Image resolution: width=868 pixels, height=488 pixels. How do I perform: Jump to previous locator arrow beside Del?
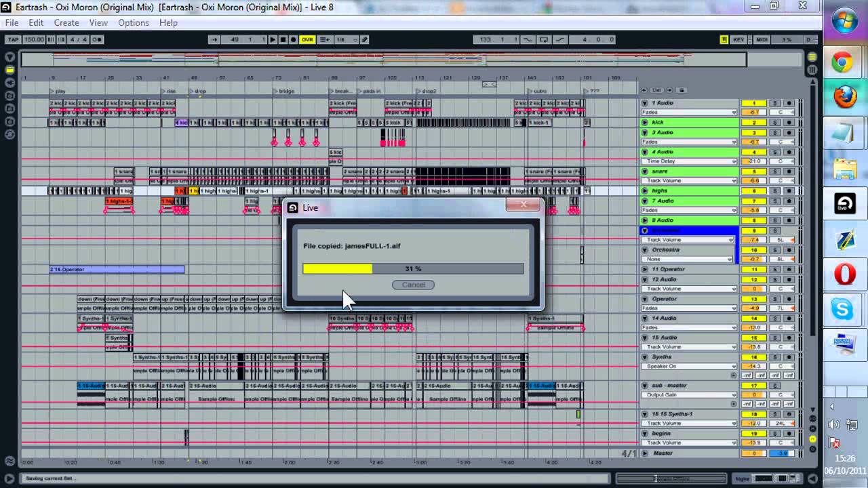(644, 90)
